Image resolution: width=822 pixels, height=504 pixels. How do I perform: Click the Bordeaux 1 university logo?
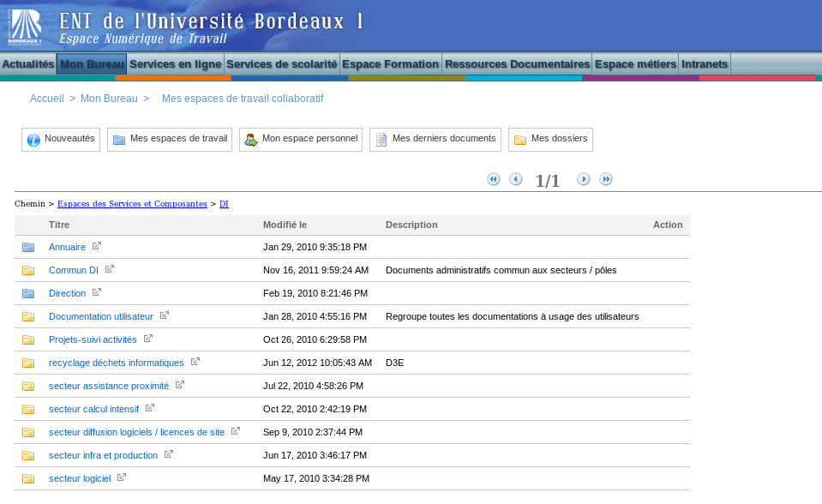coord(25,26)
